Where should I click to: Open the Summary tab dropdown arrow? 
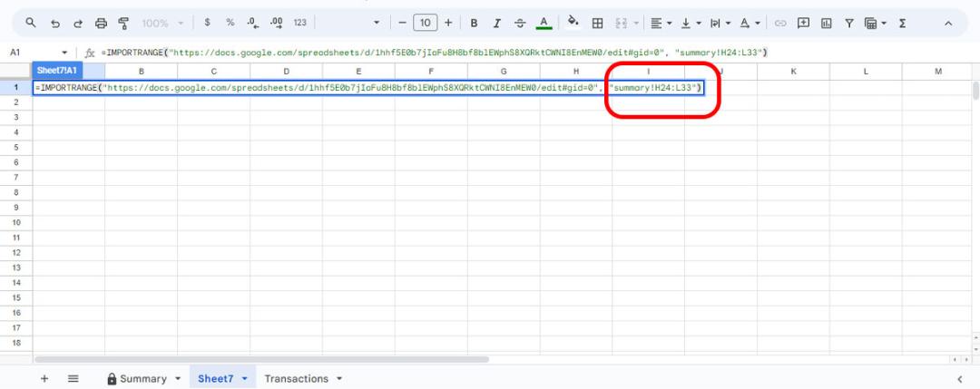[x=178, y=378]
